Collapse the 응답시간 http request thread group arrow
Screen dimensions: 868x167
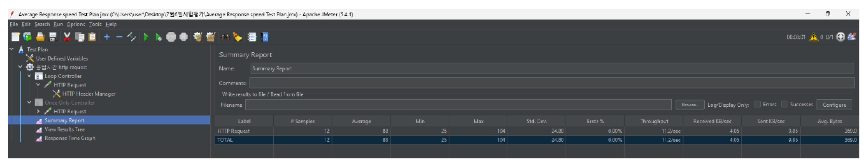point(20,67)
